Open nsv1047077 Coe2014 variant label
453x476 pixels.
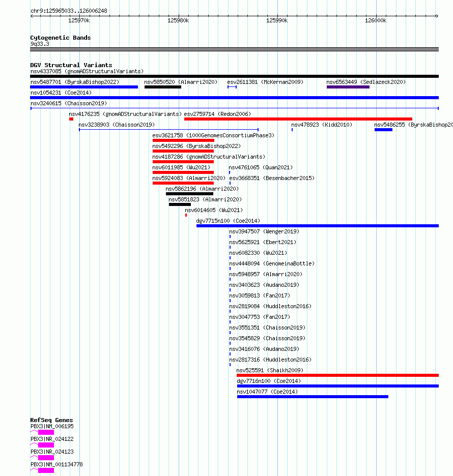[x=267, y=392]
